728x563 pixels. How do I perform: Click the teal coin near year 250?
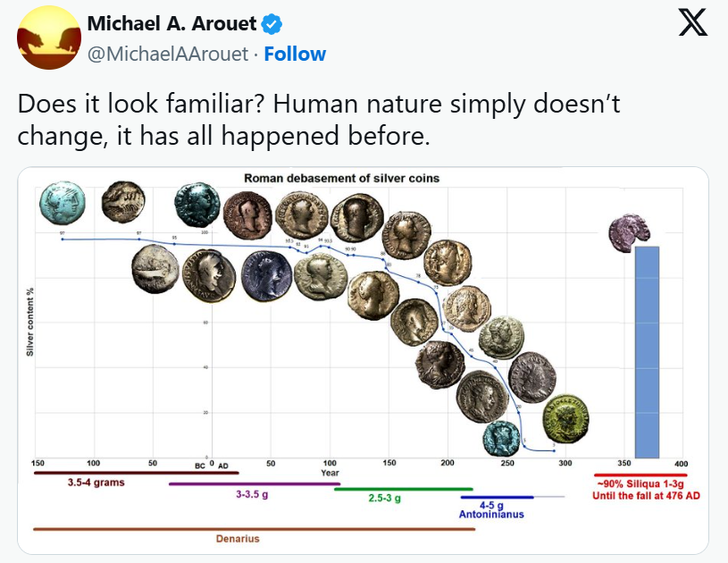pyautogui.click(x=501, y=437)
